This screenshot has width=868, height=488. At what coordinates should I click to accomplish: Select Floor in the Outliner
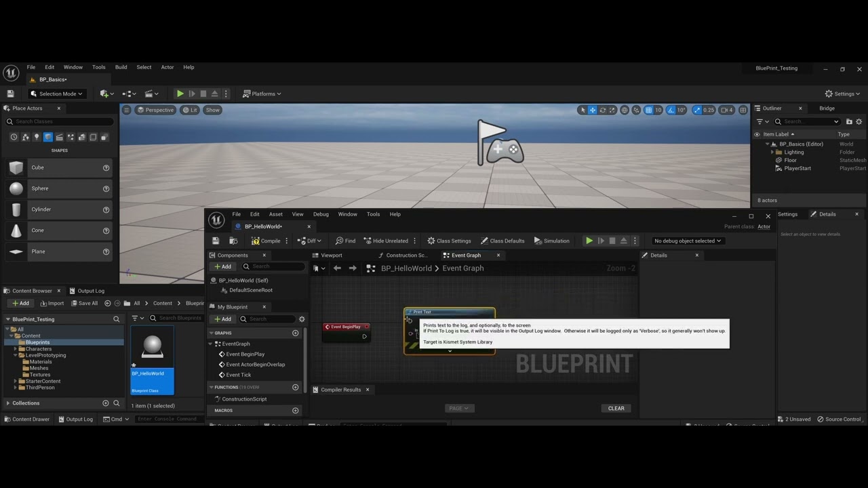coord(790,160)
